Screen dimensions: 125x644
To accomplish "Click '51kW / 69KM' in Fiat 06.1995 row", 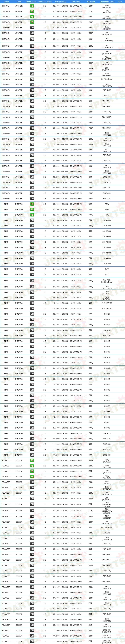I will [x=76, y=264].
